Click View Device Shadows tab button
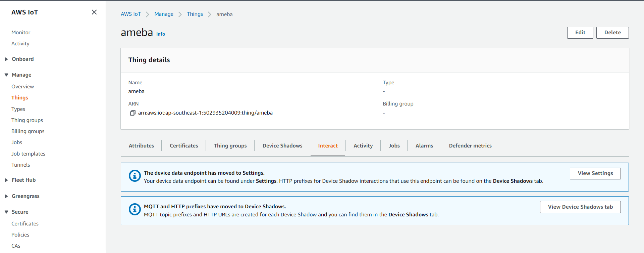 [x=580, y=207]
